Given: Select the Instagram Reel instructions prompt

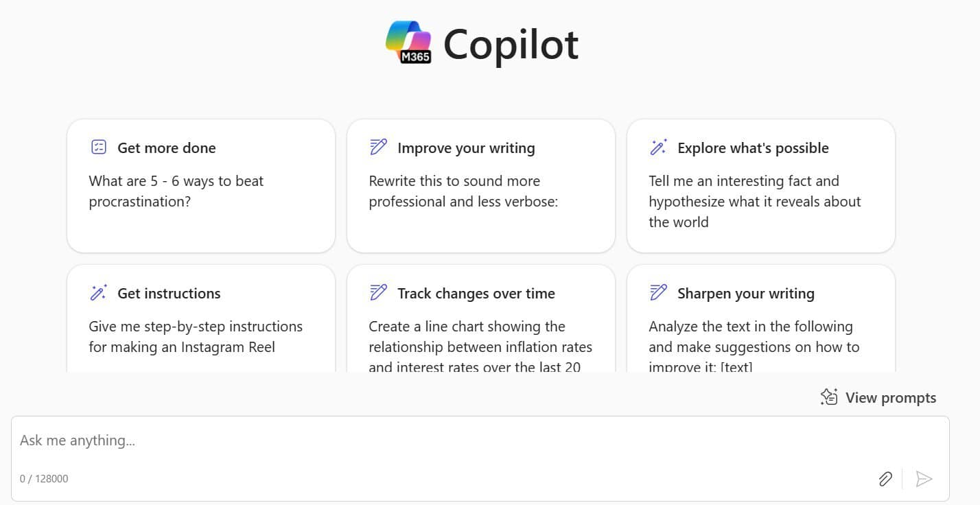Looking at the screenshot, I should coord(200,319).
